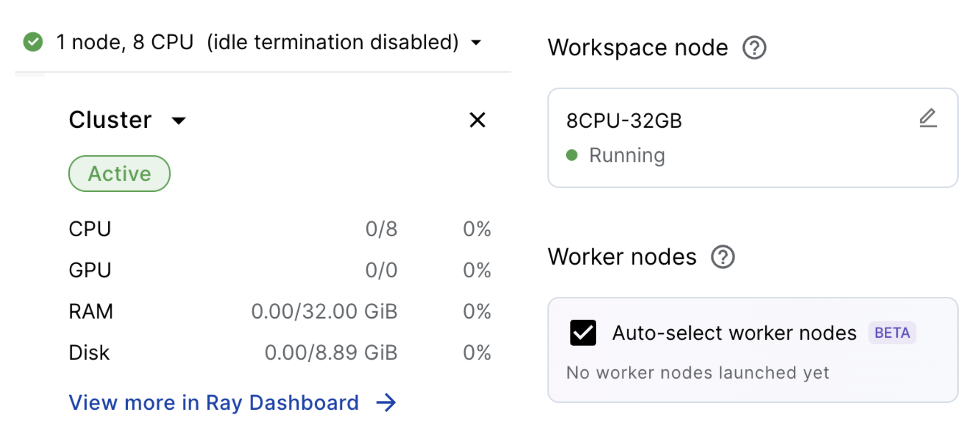
Task: Uncheck Auto-select worker nodes checkbox
Action: 583,333
